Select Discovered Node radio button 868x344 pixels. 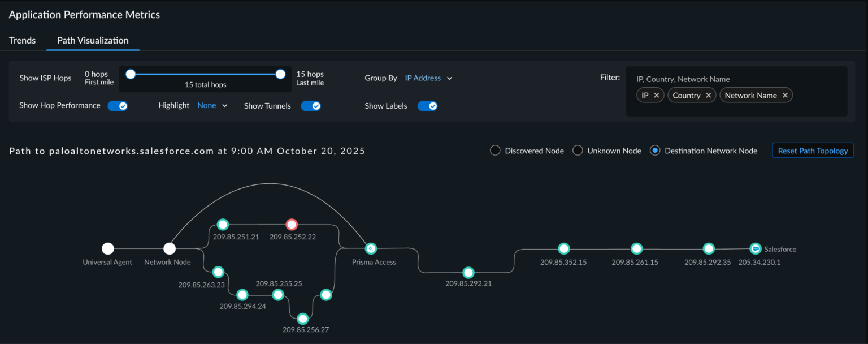[x=495, y=150]
